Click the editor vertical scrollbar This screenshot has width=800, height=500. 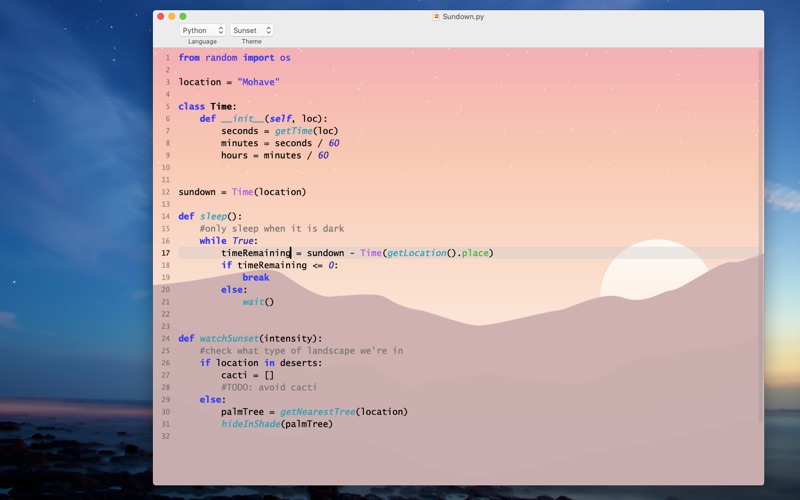click(x=761, y=235)
